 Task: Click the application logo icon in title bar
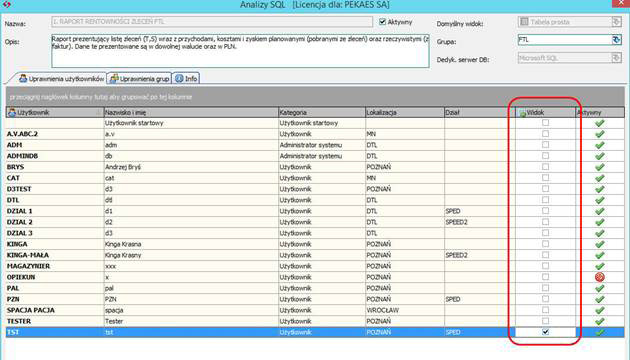(6, 4)
